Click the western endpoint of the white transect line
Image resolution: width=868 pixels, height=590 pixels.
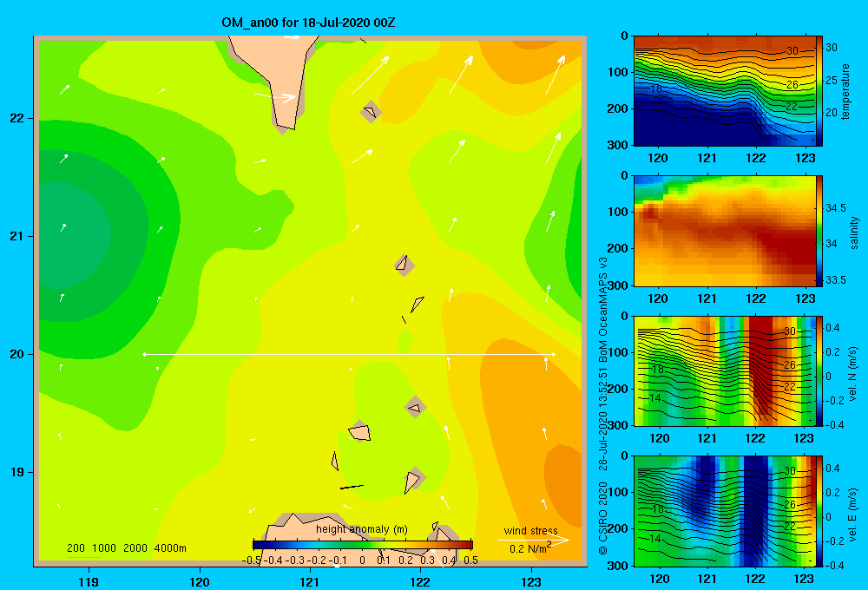144,354
